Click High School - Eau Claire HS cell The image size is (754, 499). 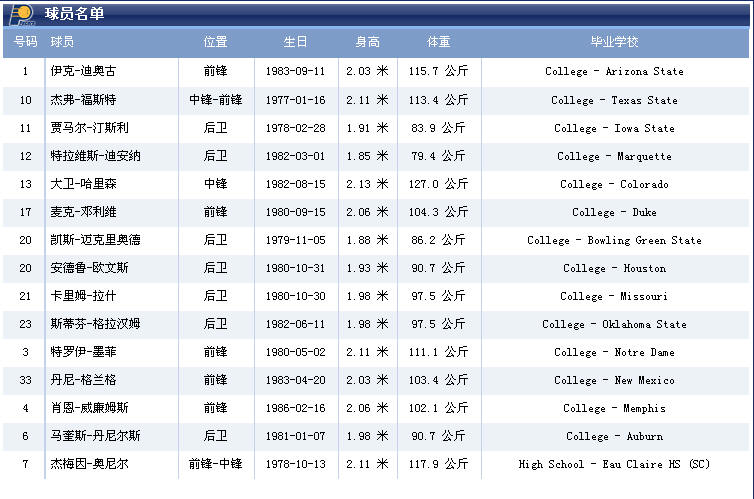615,464
